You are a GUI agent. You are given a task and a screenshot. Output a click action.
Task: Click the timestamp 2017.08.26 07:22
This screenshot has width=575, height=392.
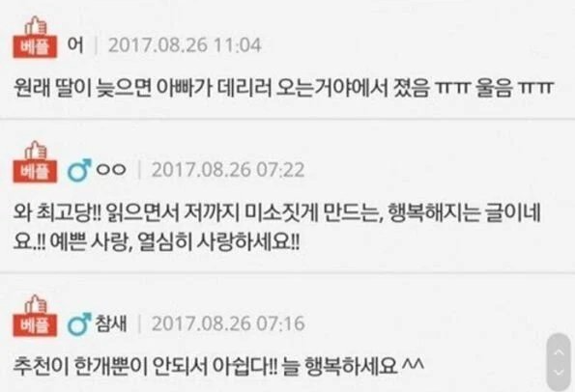tap(228, 170)
